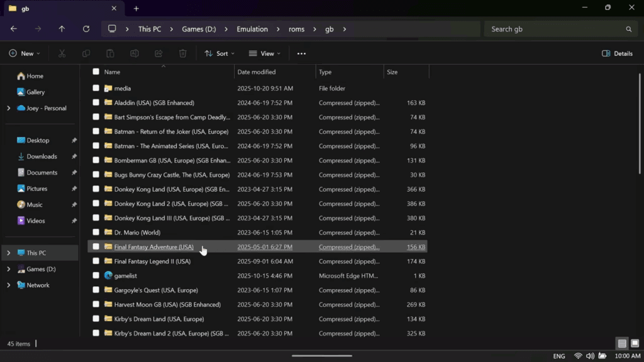
Task: Delete the selected file with the trash icon
Action: [182, 53]
